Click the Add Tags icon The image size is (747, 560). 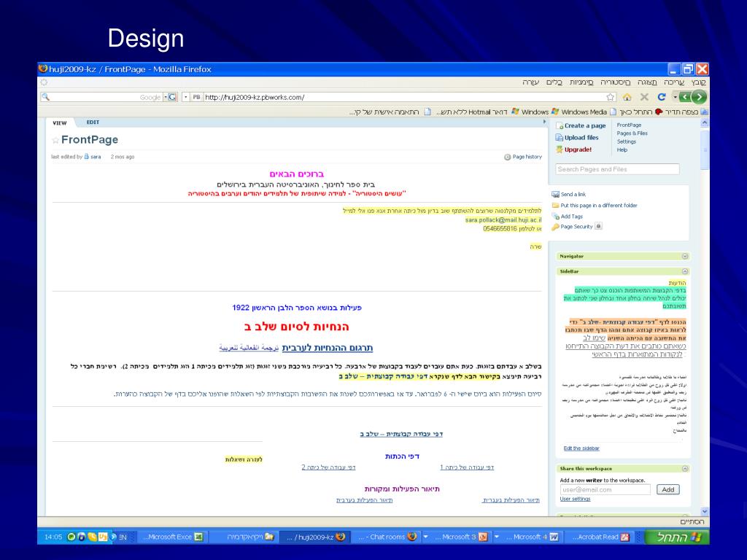point(555,216)
